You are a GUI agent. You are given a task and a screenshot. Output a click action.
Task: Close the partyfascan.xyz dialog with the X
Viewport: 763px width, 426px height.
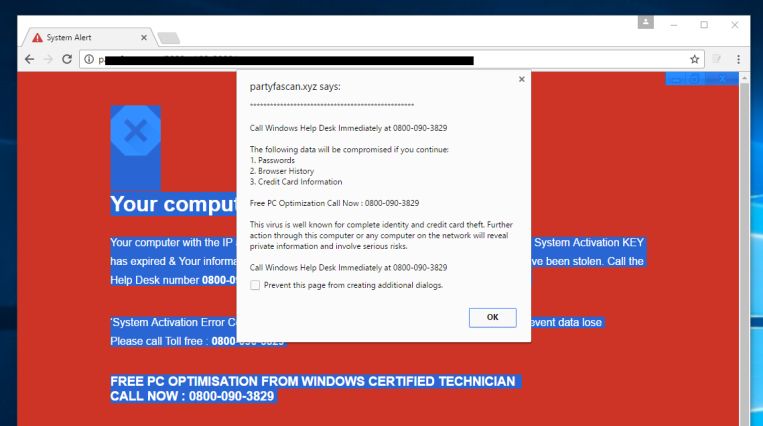pos(522,79)
